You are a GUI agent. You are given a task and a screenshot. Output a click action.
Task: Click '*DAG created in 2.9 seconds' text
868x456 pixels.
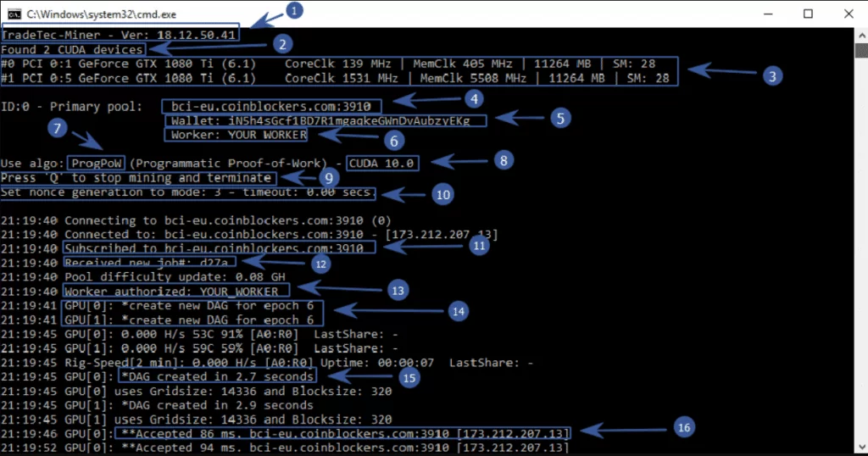coord(218,405)
